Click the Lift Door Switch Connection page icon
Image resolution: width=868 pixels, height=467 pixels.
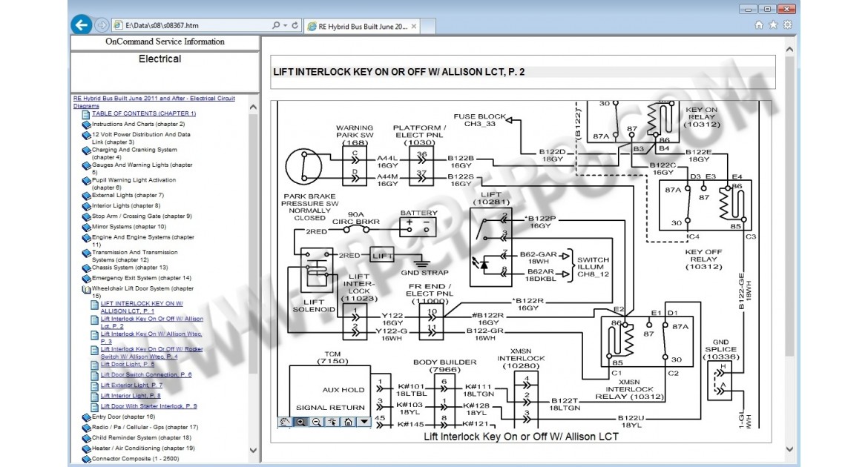[x=95, y=376]
